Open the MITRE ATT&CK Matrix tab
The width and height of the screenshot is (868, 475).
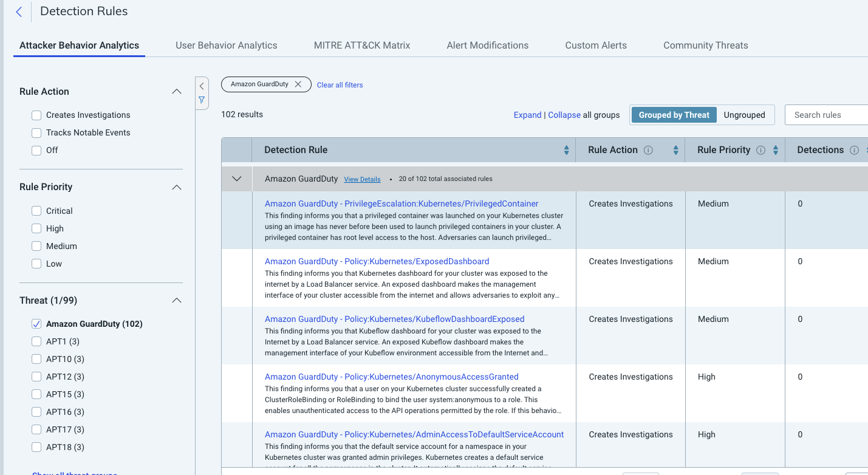[361, 45]
